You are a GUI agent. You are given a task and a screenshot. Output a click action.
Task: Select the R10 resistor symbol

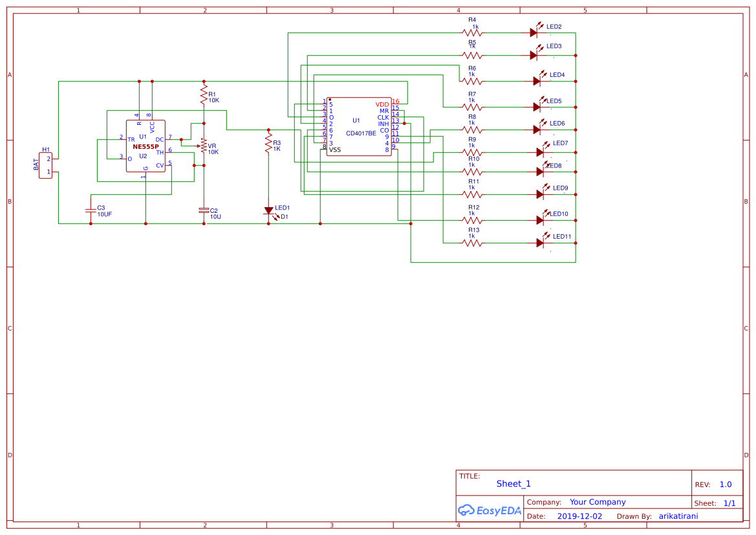coord(472,171)
